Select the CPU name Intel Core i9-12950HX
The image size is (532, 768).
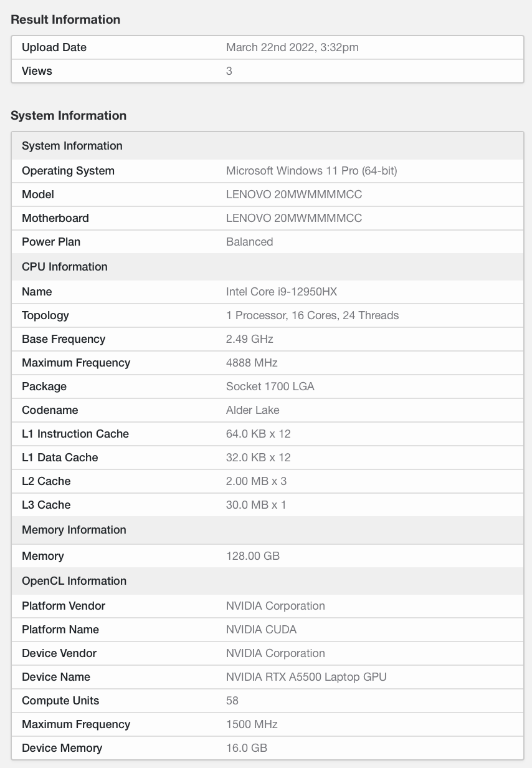pyautogui.click(x=282, y=292)
